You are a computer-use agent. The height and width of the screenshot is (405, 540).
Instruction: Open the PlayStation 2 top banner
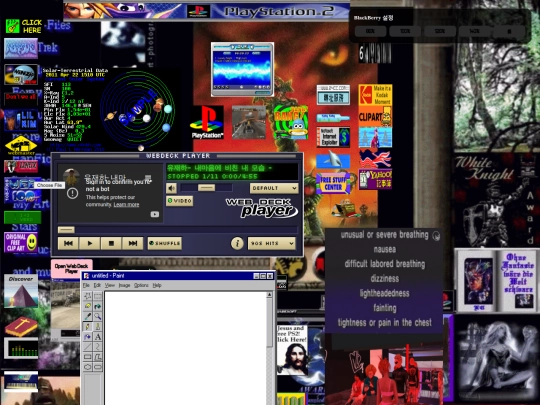[207, 11]
